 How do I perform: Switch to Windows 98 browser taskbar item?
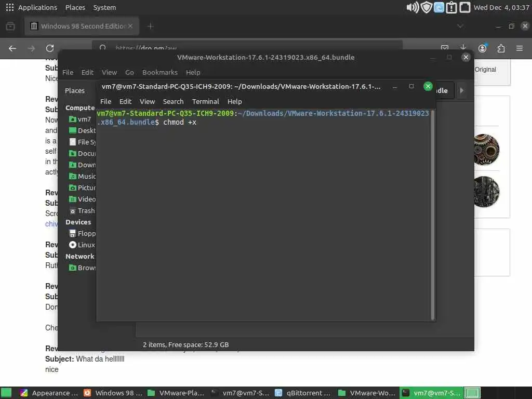coord(113,393)
